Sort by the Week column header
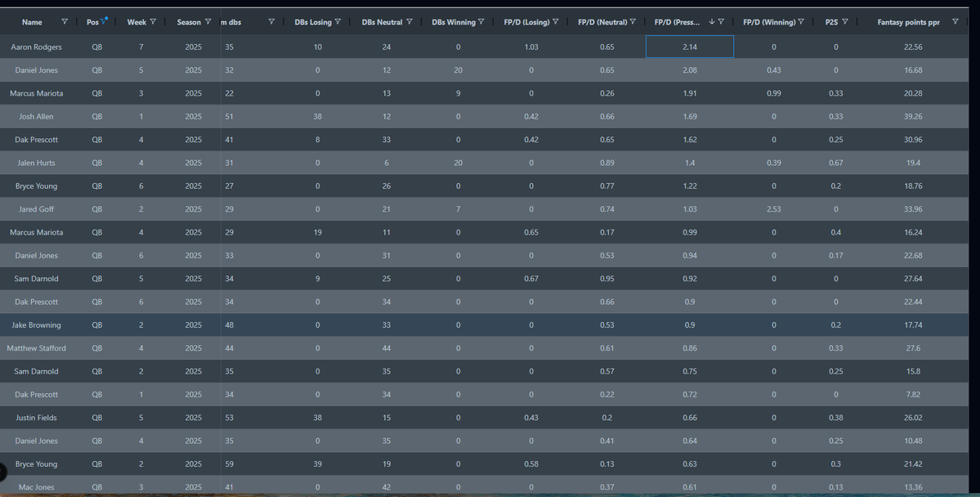This screenshot has height=497, width=980. (x=136, y=23)
